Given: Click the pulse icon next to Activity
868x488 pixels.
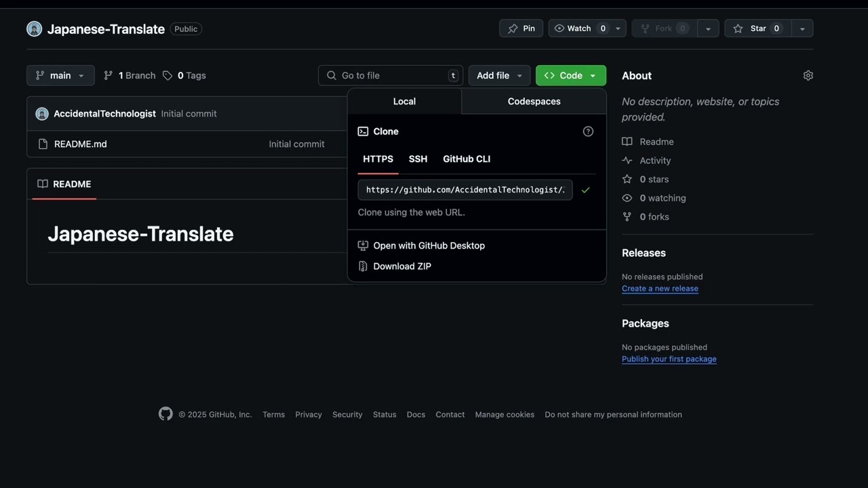Looking at the screenshot, I should point(627,161).
